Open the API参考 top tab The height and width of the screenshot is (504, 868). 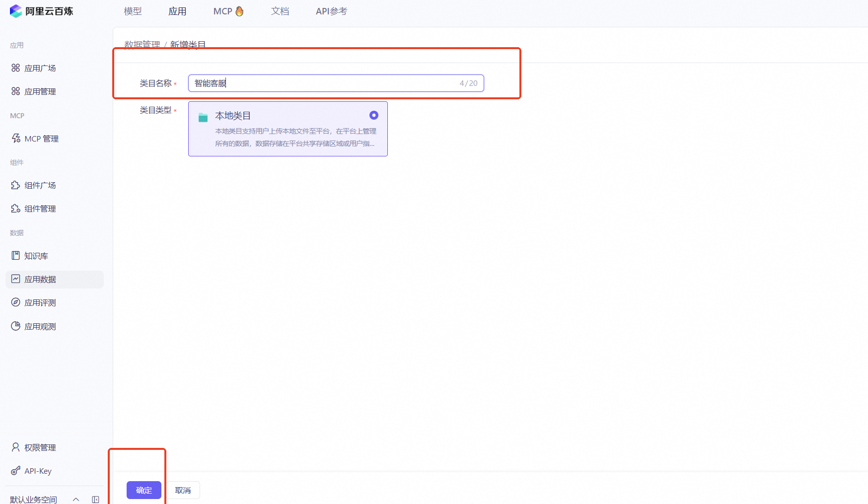tap(332, 11)
